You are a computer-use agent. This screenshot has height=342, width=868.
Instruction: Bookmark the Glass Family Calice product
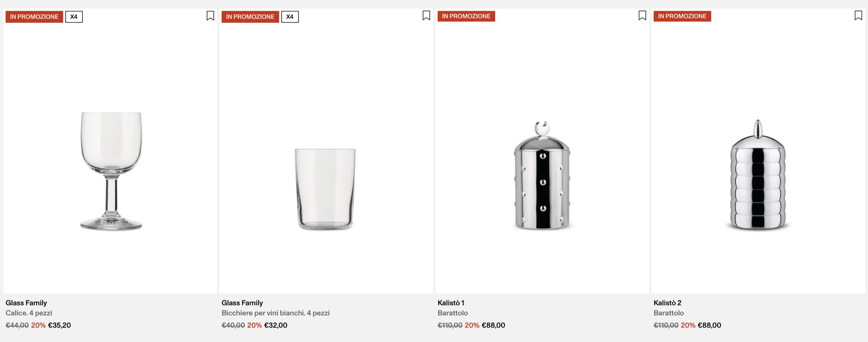[x=210, y=16]
